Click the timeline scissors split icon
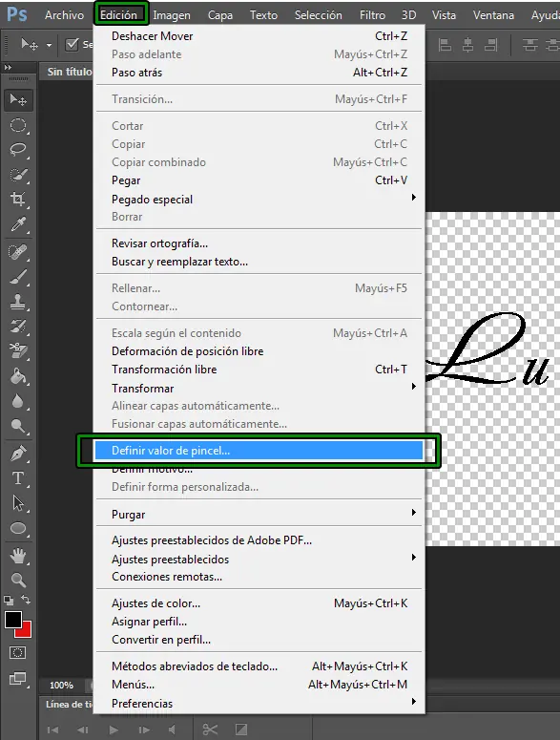 210,729
